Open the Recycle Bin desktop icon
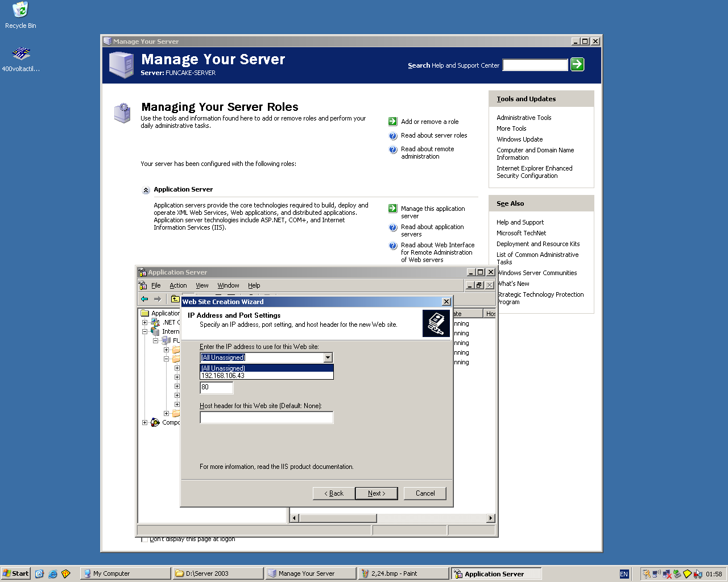Viewport: 728px width, 582px height. click(x=20, y=10)
